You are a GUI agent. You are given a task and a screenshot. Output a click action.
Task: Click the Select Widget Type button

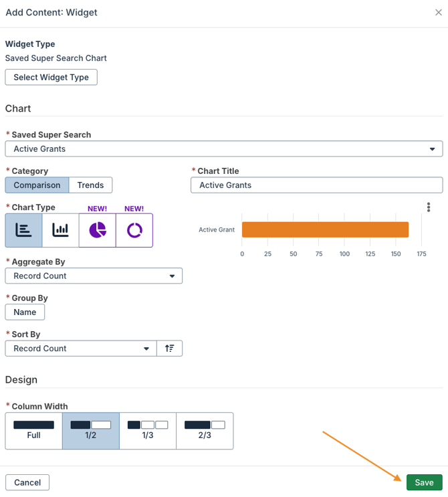(x=51, y=78)
